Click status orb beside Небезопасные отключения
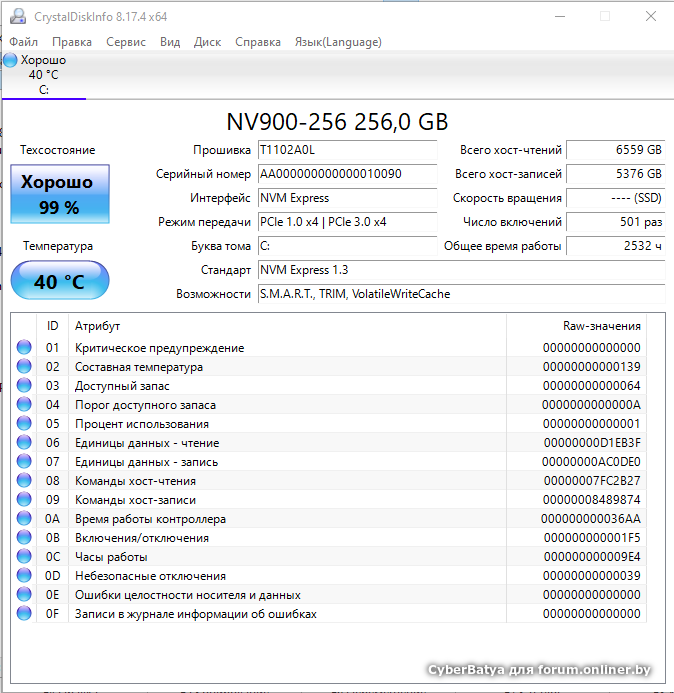The width and height of the screenshot is (674, 693). [x=24, y=576]
